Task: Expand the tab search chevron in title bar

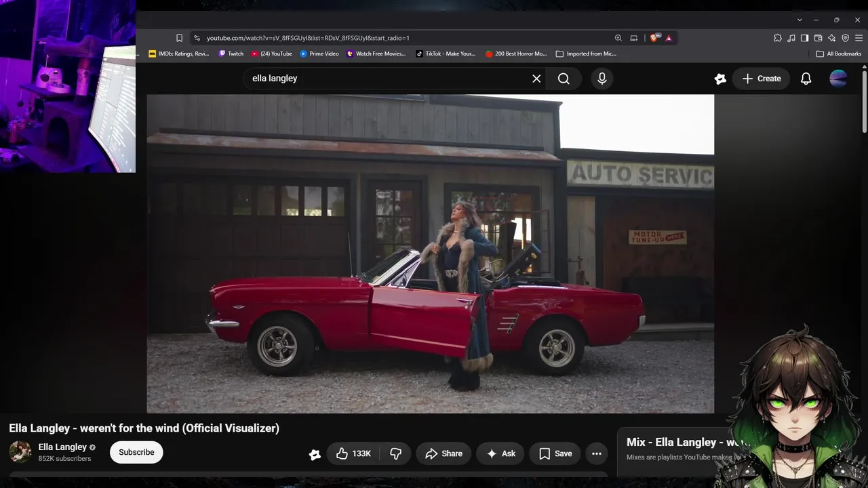Action: click(800, 20)
